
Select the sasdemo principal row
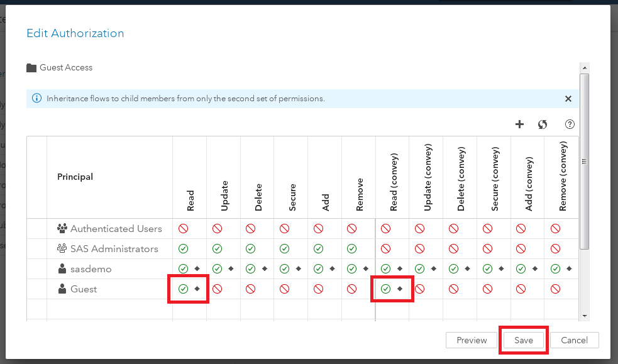point(91,269)
